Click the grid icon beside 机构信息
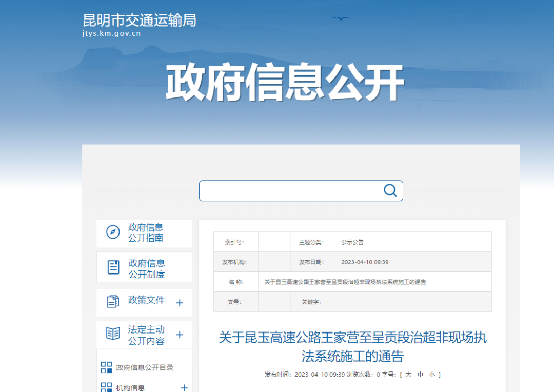 coord(106,388)
